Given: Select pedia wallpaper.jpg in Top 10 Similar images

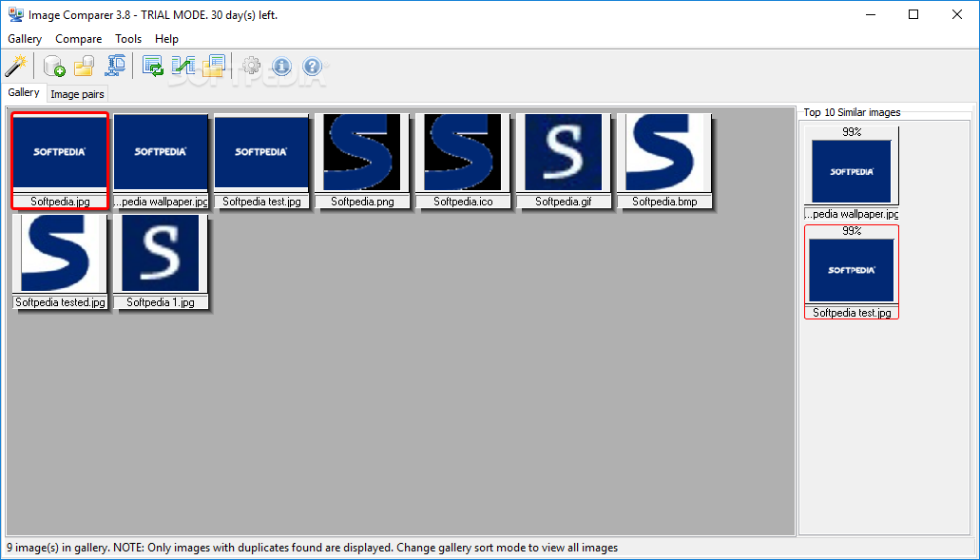Looking at the screenshot, I should [852, 173].
